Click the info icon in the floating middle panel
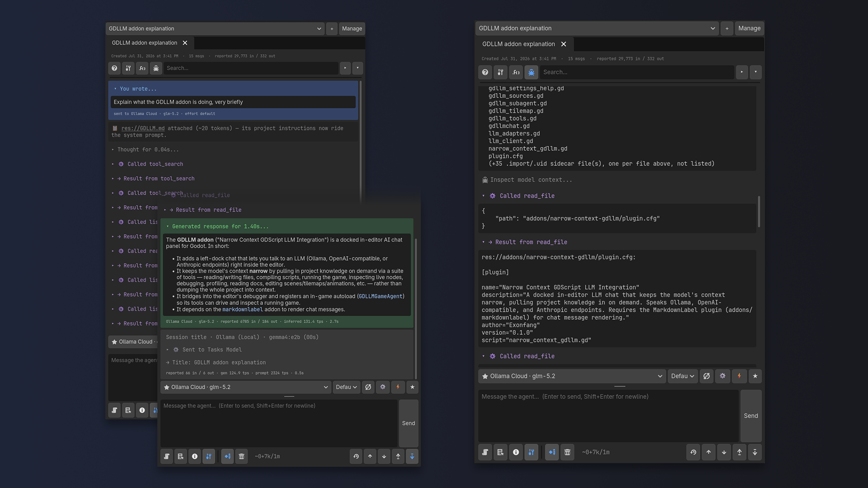Viewport: 868px width, 488px height. click(x=195, y=456)
